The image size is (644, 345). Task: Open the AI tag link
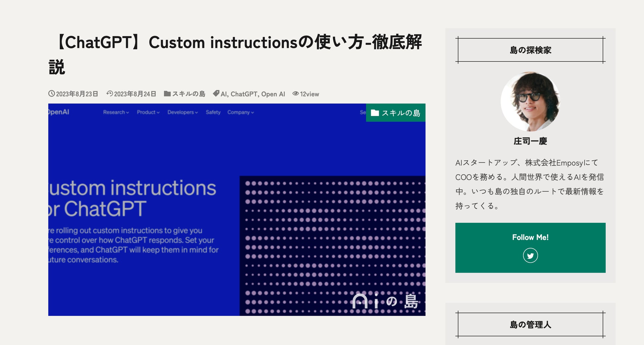(x=224, y=94)
